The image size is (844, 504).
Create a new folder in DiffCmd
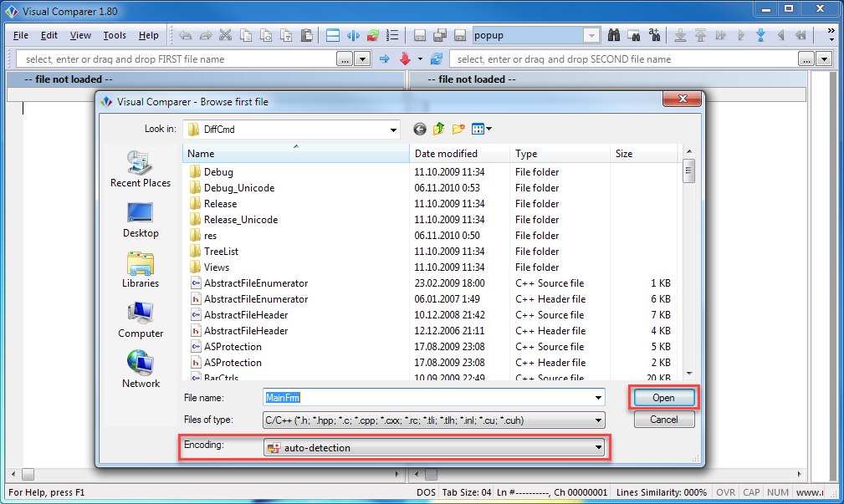[x=458, y=129]
